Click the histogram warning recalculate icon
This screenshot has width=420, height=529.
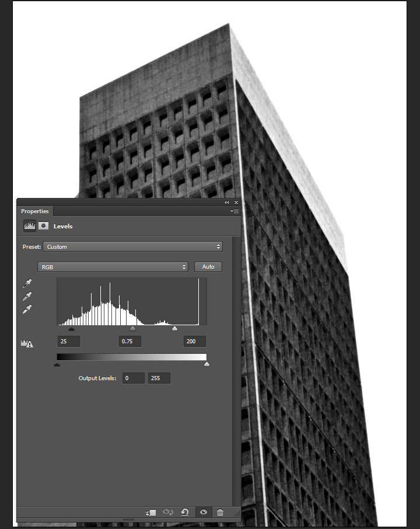click(x=27, y=344)
